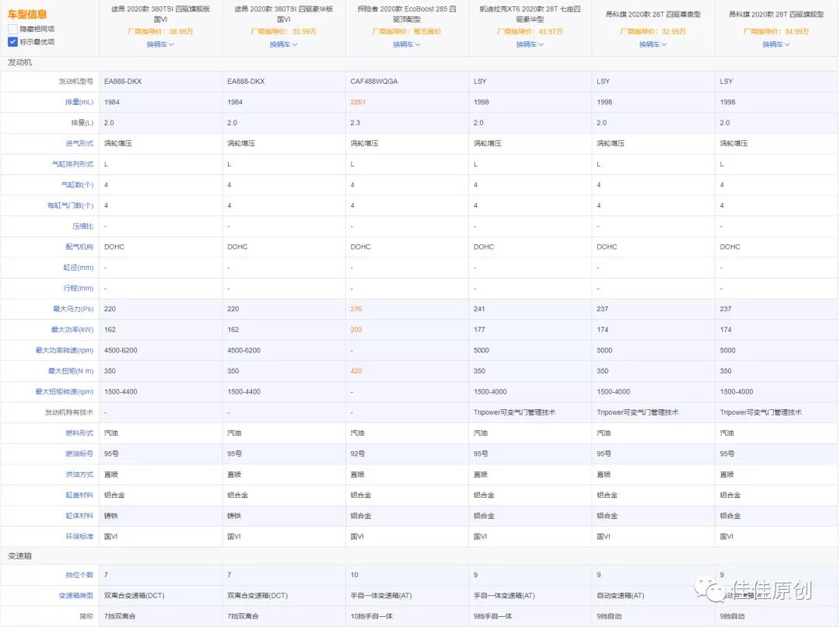Expand 换辆车 under 凯迪拉克XT6 column
This screenshot has height=627, width=840.
[530, 44]
